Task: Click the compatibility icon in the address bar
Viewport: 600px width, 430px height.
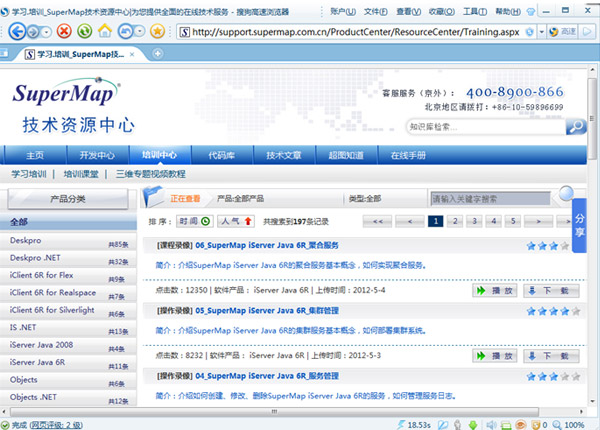Action: click(x=530, y=32)
